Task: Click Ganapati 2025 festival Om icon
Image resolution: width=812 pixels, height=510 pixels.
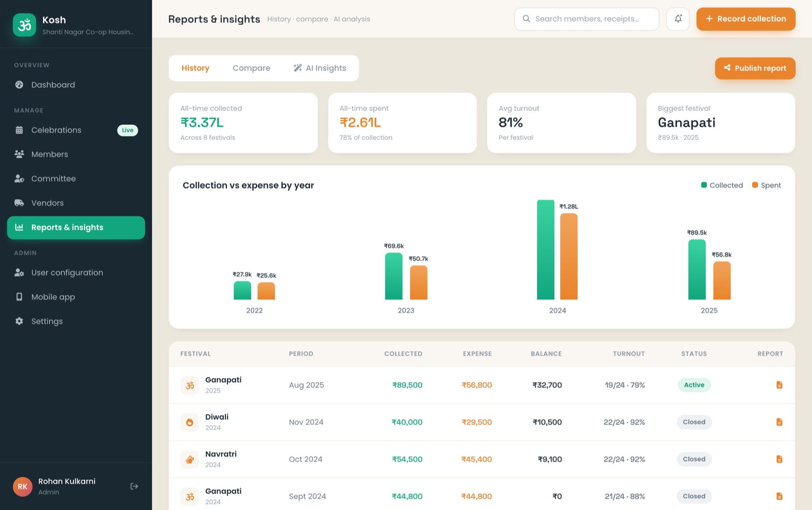Action: pyautogui.click(x=190, y=385)
